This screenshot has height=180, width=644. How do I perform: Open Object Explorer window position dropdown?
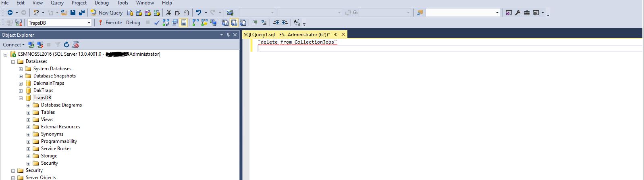pos(221,35)
